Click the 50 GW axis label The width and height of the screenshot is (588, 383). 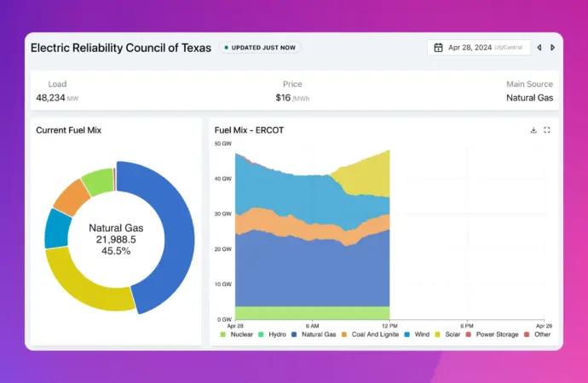click(x=223, y=143)
